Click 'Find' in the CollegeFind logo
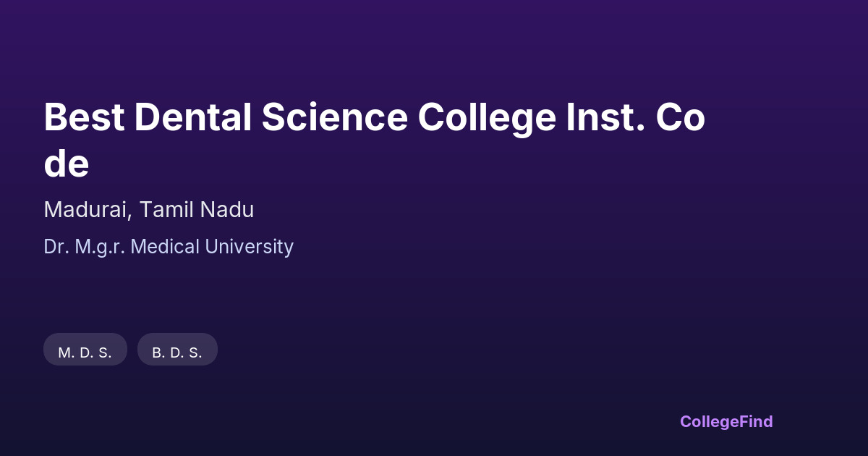Image resolution: width=868 pixels, height=456 pixels. click(x=757, y=421)
